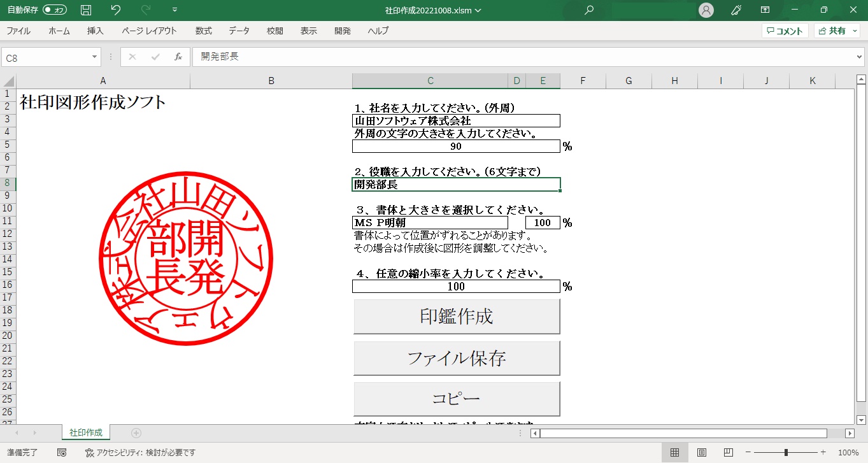Click the pen and lightning icon in title bar
The height and width of the screenshot is (463, 868).
[x=737, y=10]
